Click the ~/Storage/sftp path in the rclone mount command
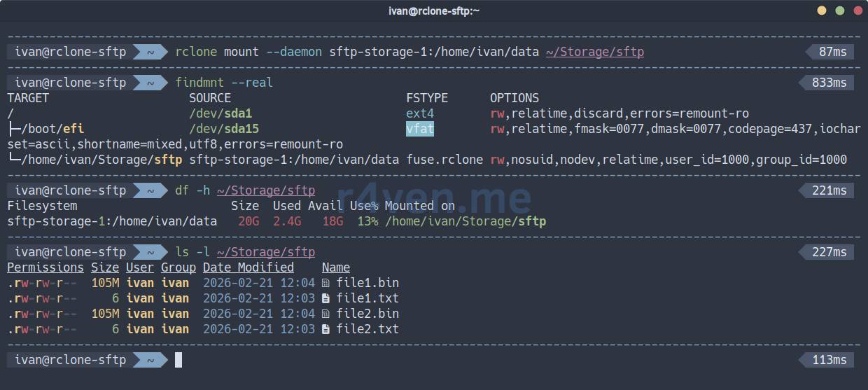 [x=594, y=52]
